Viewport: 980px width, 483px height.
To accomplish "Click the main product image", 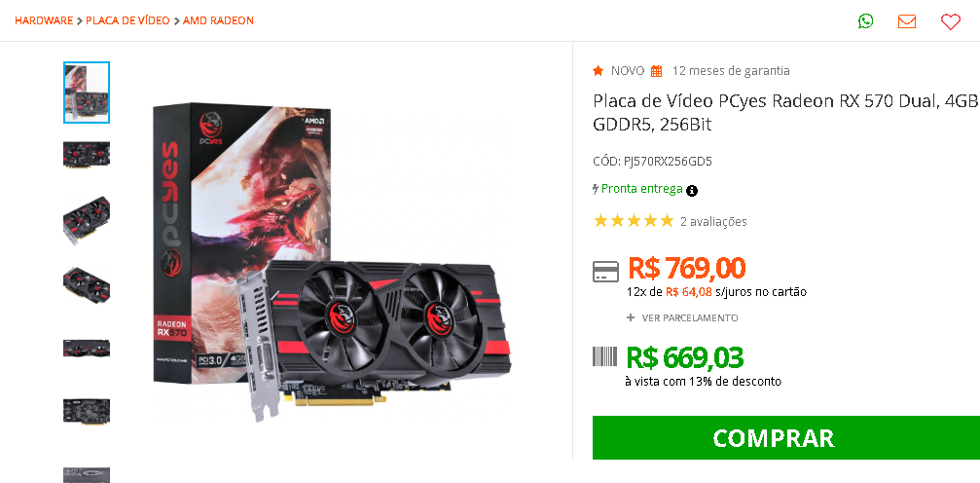I will (332, 263).
